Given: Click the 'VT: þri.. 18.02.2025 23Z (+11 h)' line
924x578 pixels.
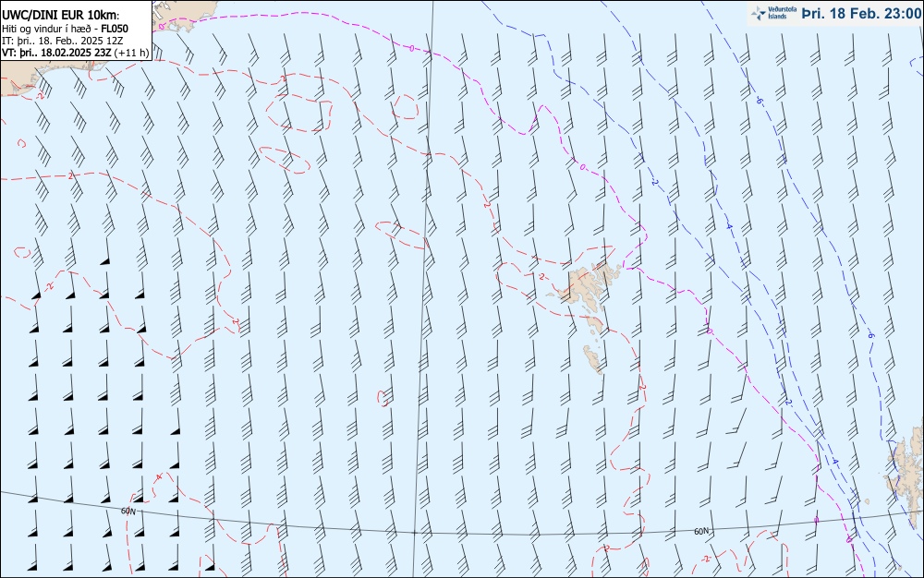Looking at the screenshot, I should (76, 53).
